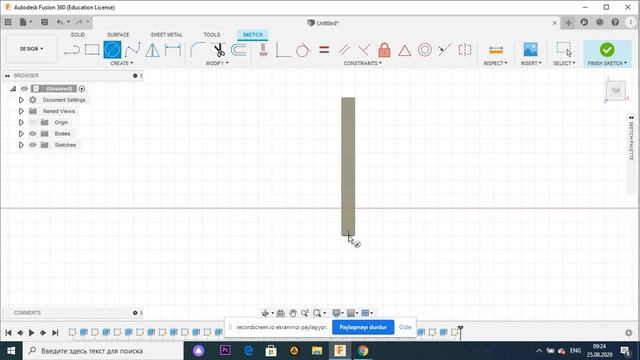Open a new design tab with plus

568,22
